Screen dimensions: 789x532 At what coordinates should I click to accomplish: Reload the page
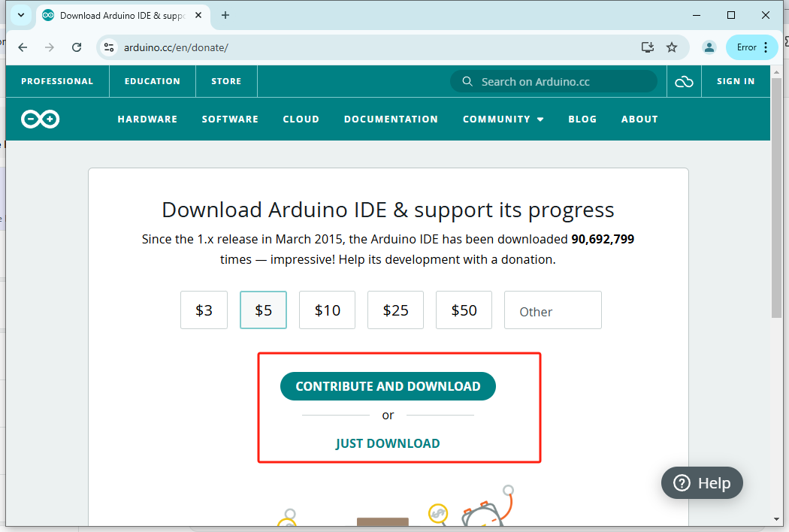point(77,47)
